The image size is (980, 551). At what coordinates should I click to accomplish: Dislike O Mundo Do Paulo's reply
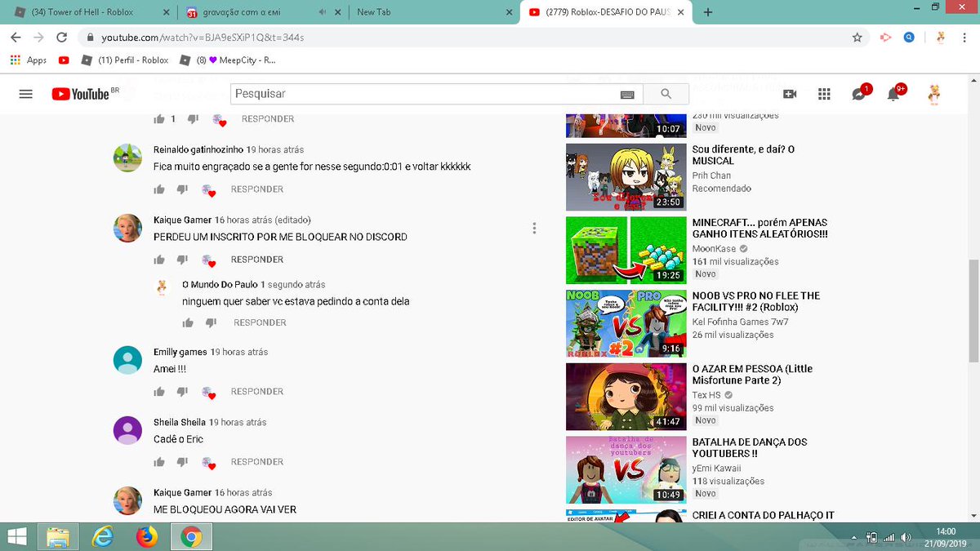click(x=210, y=323)
